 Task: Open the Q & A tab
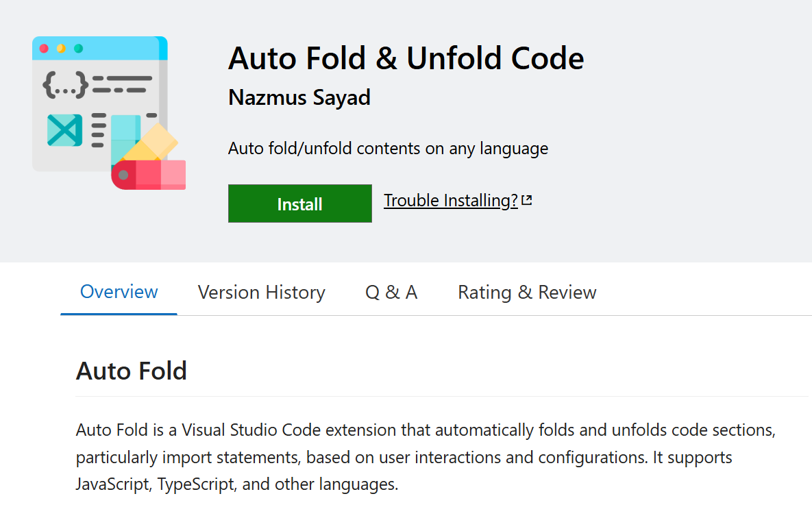pyautogui.click(x=391, y=292)
